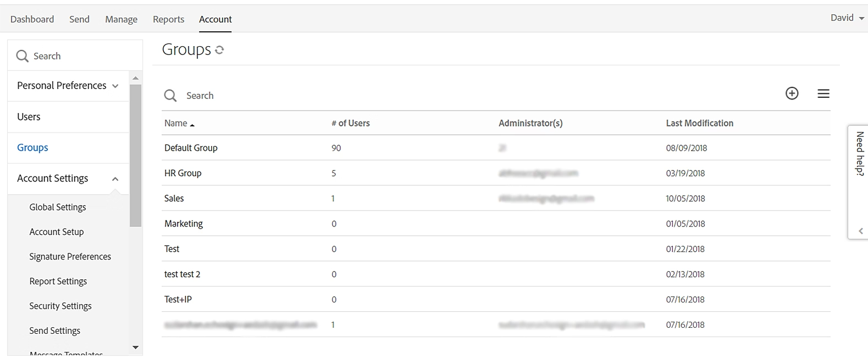868x364 pixels.
Task: Open the Dashboard tab
Action: pos(32,19)
